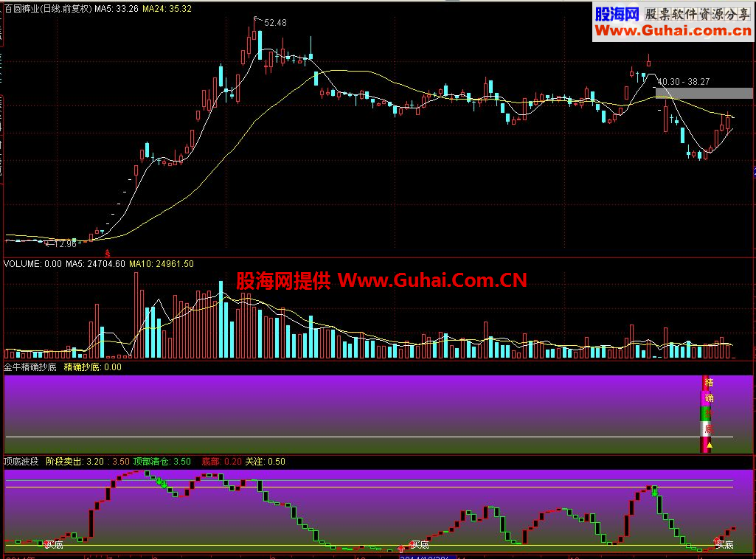
Task: Click the 精 character on the signal bar
Action: tap(709, 383)
